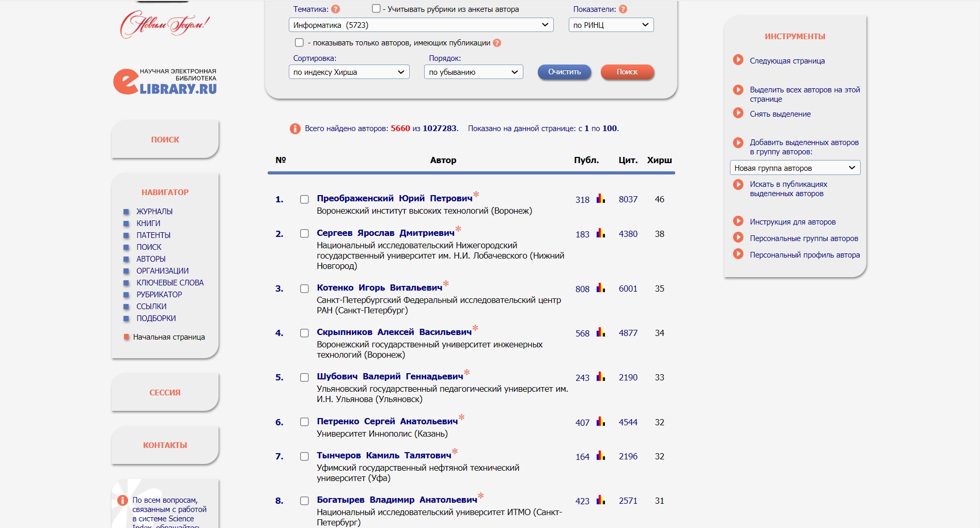Open citation chart icon for Шубович
The image size is (980, 528).
coord(601,377)
